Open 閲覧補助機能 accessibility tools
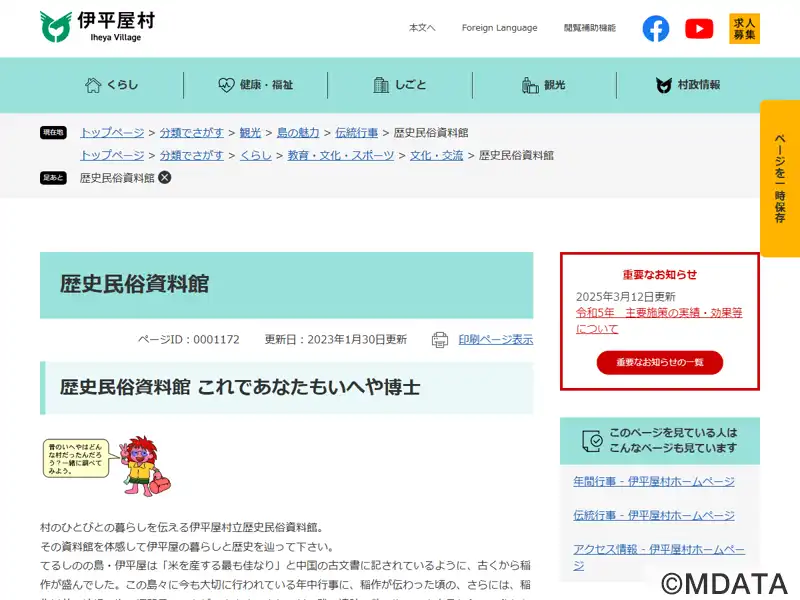The image size is (800, 600). point(590,28)
